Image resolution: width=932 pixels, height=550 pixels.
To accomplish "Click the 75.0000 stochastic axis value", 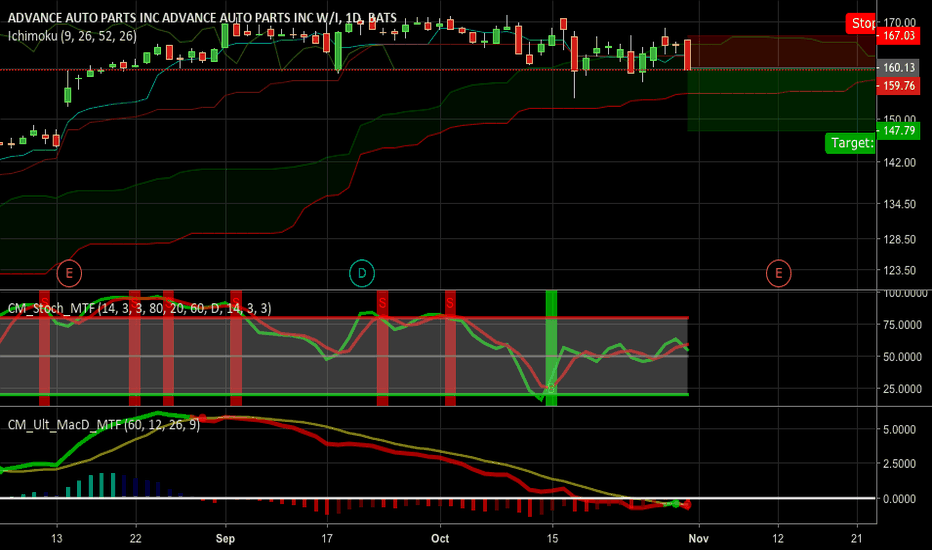I will coord(902,325).
